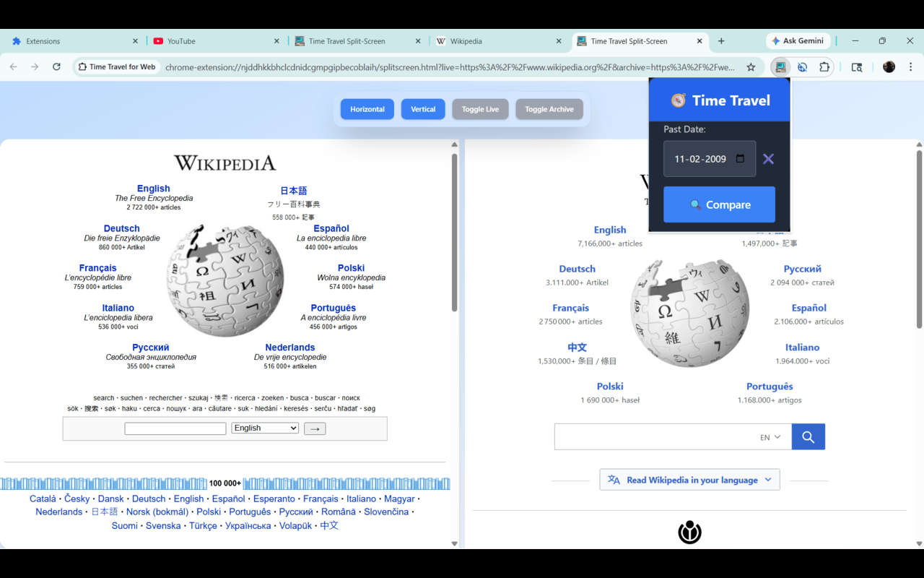Open Türkçe link in 100 000+ list
The width and height of the screenshot is (924, 578).
[x=203, y=525]
